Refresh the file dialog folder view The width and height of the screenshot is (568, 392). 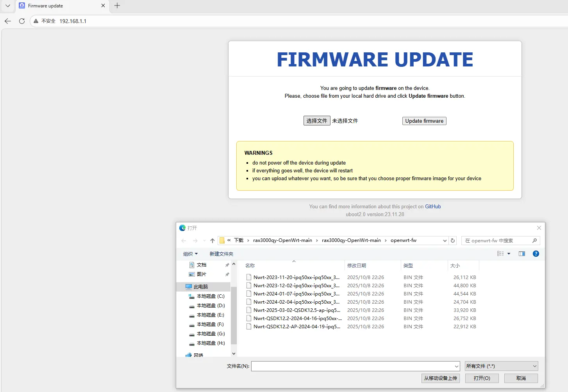coord(453,241)
